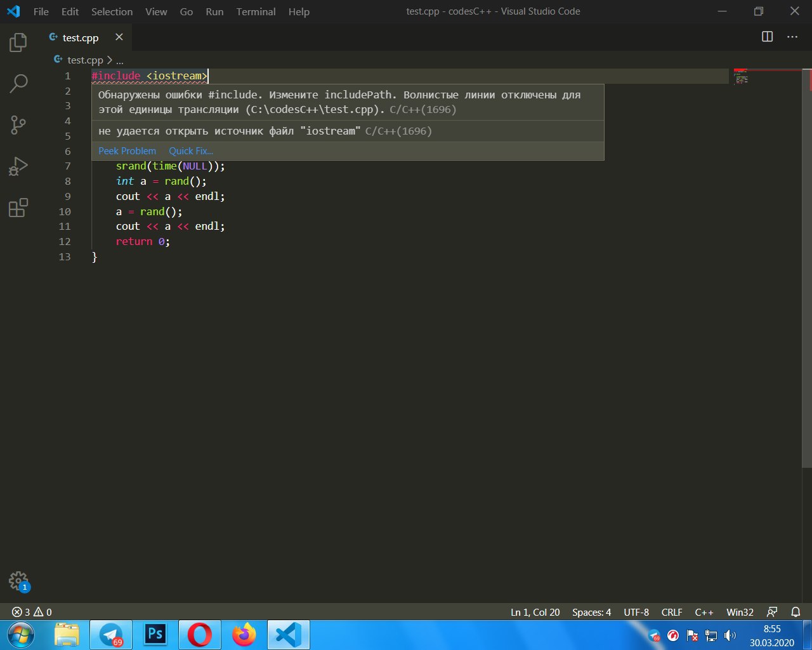Click the feedback icon in status bar
Screen dimensions: 812x650
point(772,612)
